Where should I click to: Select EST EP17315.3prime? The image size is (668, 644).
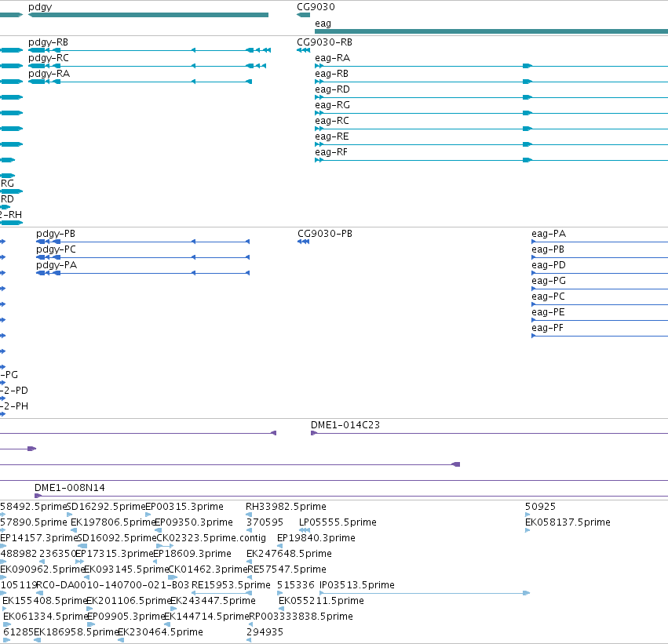tap(114, 554)
